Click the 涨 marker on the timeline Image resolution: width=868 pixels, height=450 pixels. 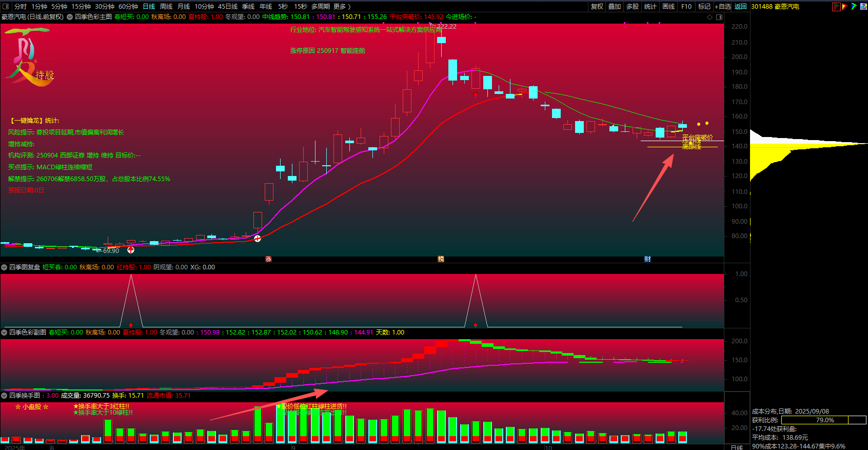point(268,259)
